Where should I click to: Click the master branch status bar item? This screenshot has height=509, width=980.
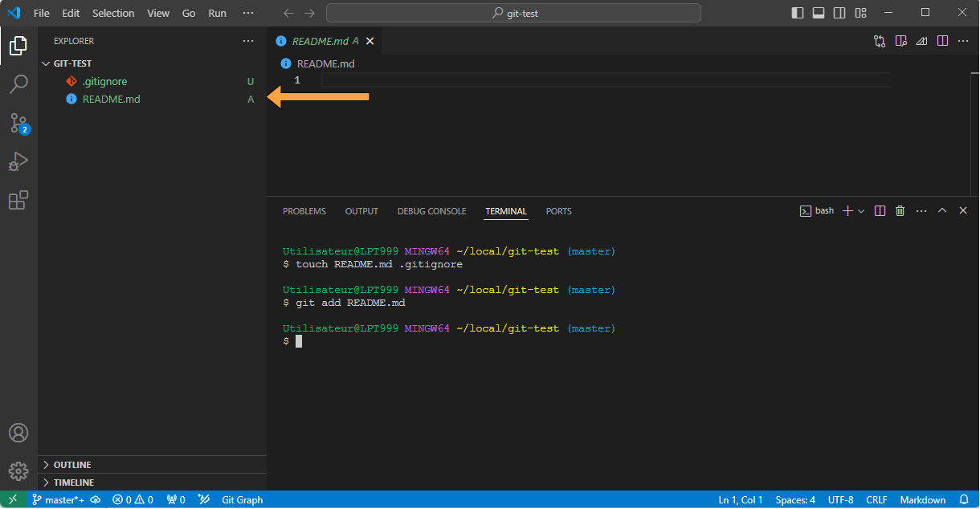pyautogui.click(x=59, y=500)
